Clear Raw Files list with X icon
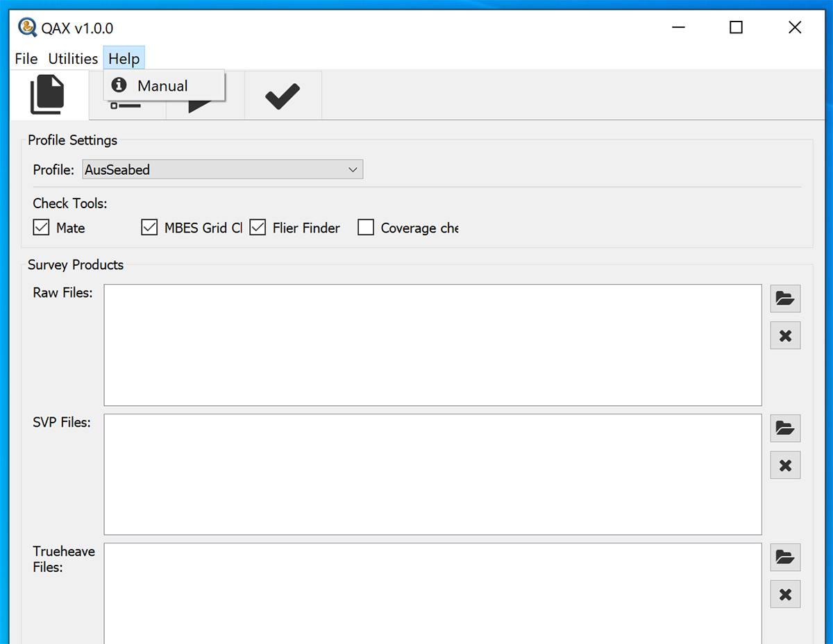 click(785, 336)
